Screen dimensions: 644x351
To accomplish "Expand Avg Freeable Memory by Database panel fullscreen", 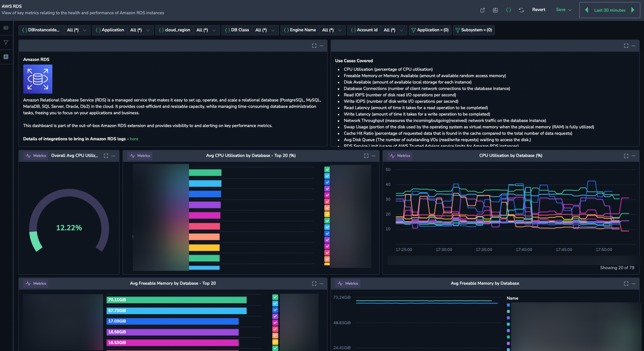I will (x=626, y=283).
